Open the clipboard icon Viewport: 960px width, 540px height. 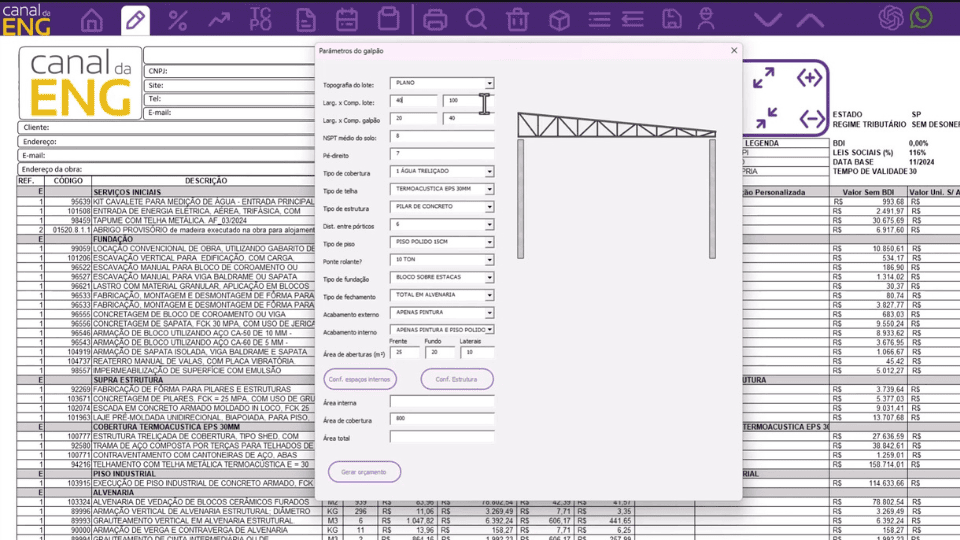click(x=388, y=19)
